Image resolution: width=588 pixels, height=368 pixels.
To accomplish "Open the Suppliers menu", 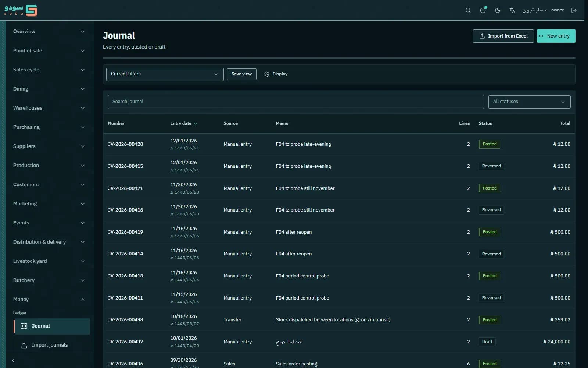I will click(x=49, y=146).
